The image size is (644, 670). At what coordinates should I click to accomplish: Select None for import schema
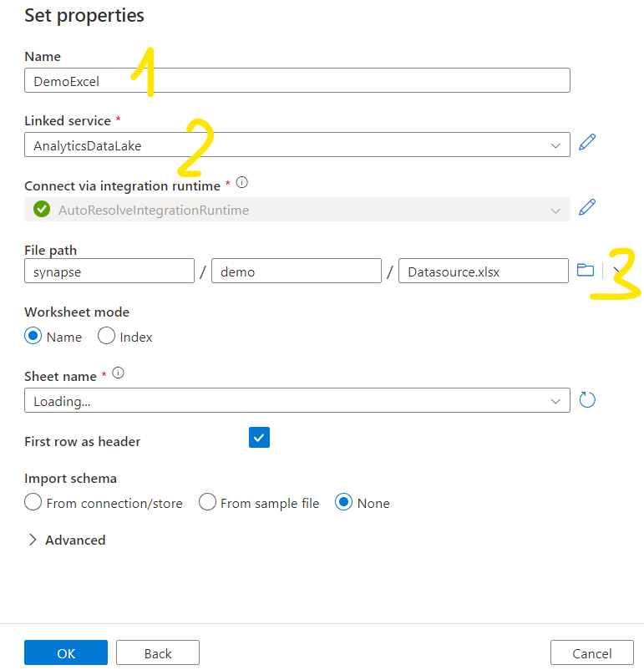coord(343,502)
